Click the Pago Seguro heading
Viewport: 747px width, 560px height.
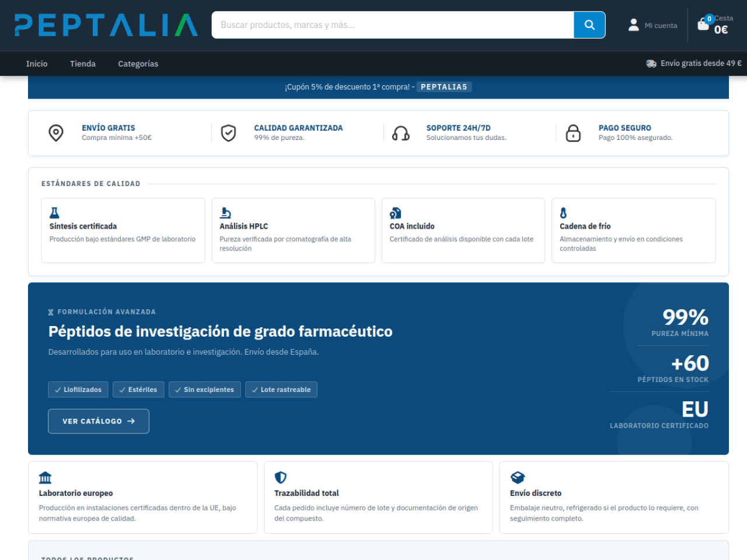pos(625,128)
